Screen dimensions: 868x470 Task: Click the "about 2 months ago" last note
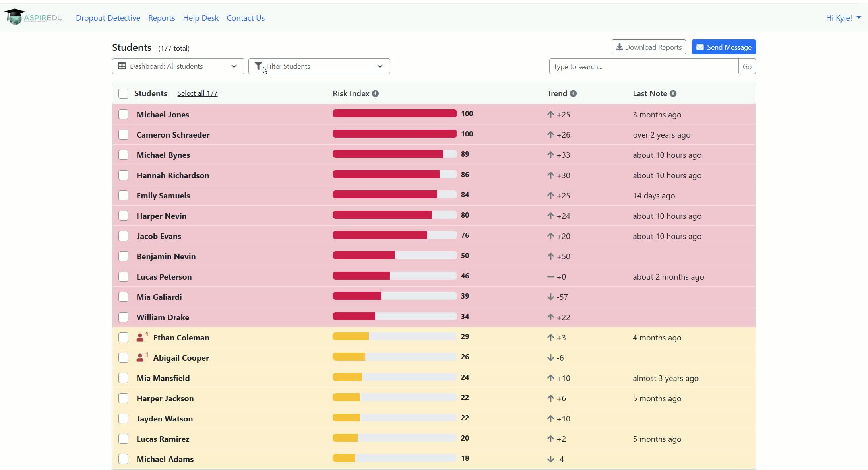coord(668,277)
